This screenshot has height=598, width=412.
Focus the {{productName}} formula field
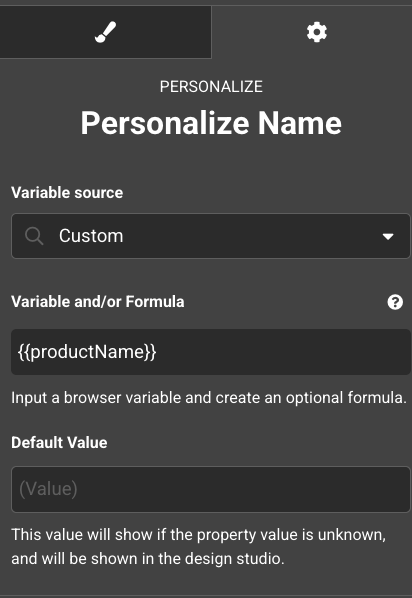click(x=211, y=352)
